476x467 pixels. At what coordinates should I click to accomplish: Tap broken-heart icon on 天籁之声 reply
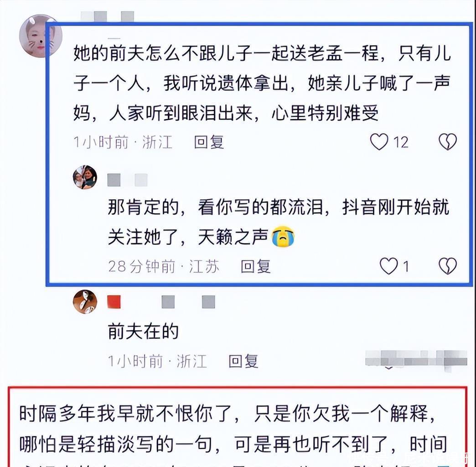tap(448, 266)
